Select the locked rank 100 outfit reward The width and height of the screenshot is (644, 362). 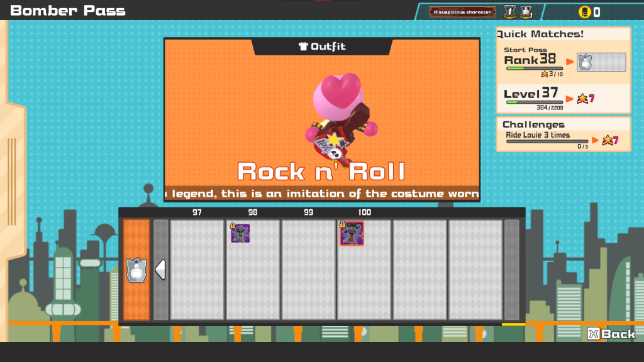pos(352,234)
